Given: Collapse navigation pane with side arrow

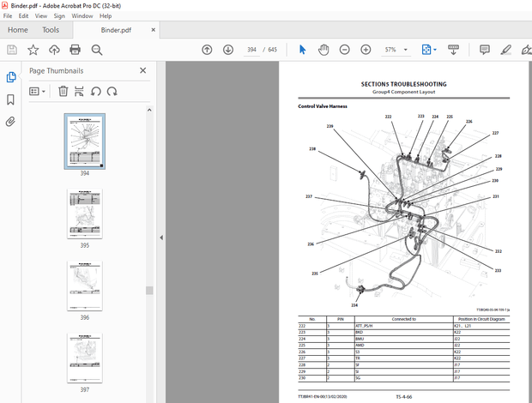Looking at the screenshot, I should pos(161,238).
